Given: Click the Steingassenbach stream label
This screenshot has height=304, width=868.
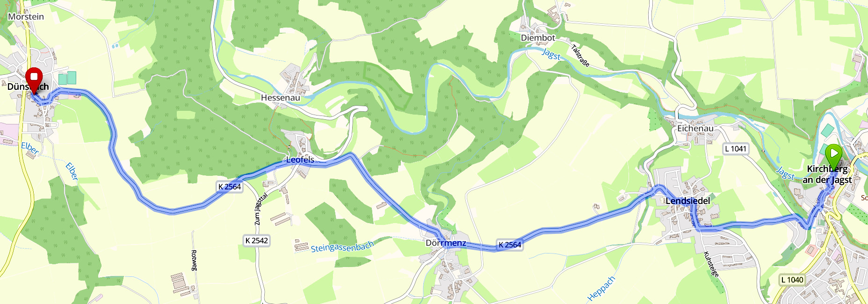Looking at the screenshot, I should click(343, 246).
